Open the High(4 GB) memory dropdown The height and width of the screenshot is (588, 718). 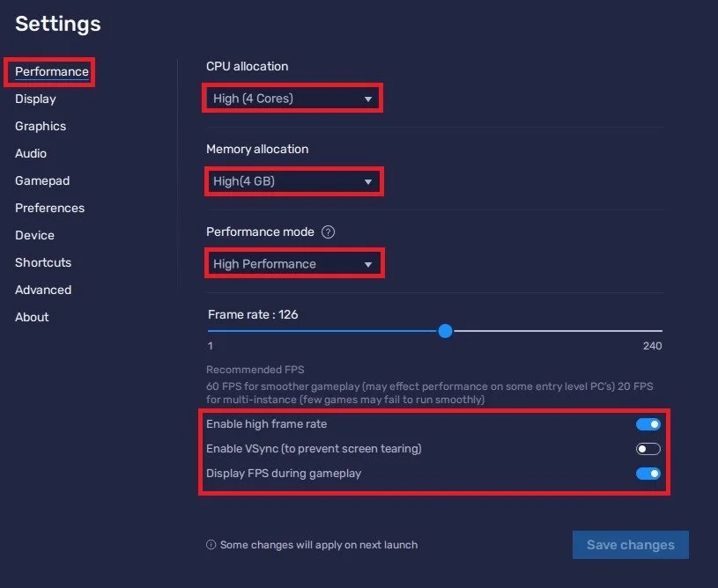pos(293,181)
